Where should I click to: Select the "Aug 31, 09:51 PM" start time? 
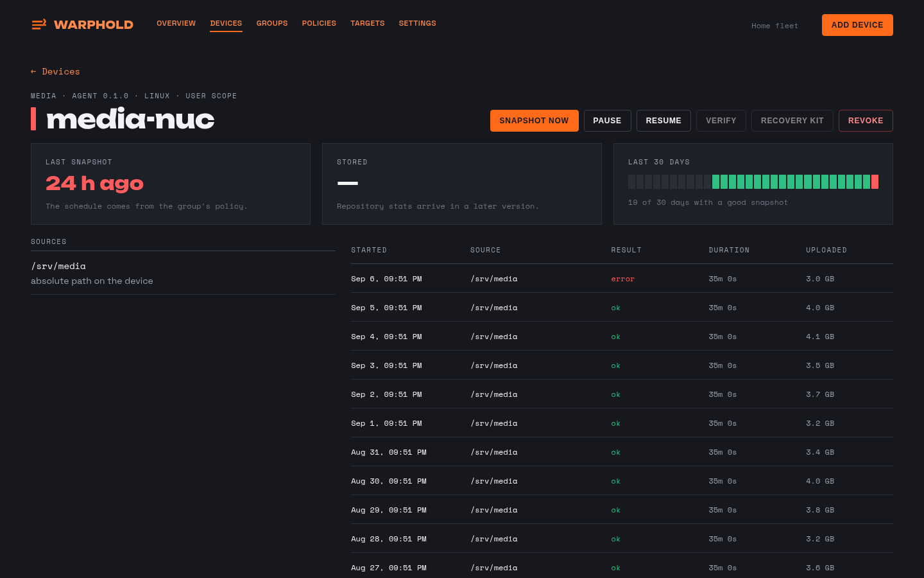click(x=389, y=452)
